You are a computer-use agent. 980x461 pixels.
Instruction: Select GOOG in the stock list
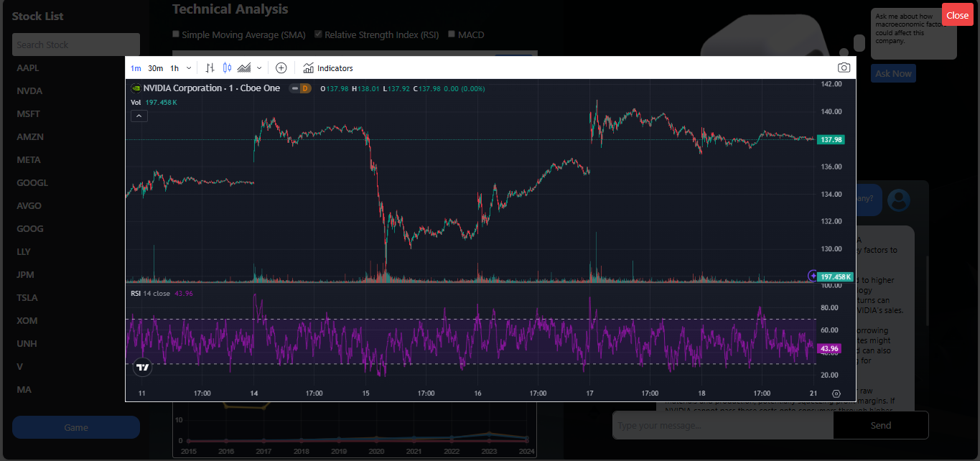(30, 228)
